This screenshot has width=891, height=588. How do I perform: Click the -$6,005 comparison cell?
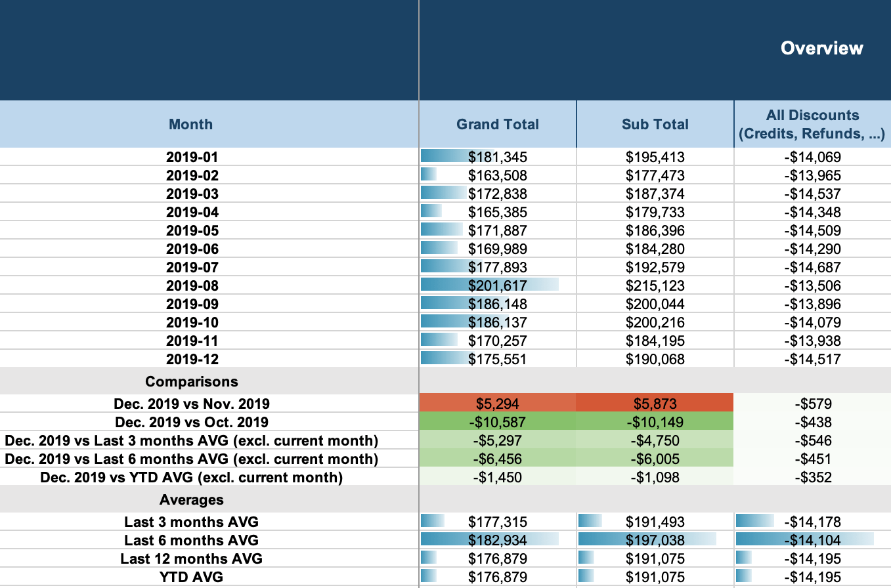pyautogui.click(x=655, y=459)
